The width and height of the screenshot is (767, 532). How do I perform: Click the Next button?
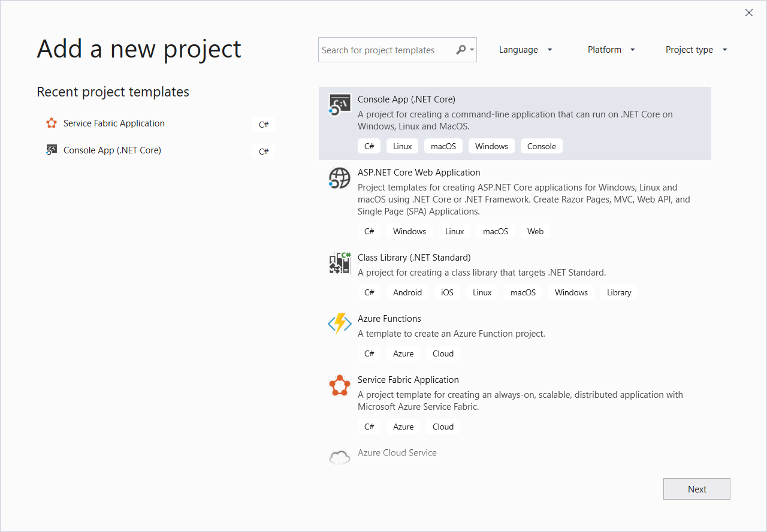pos(696,489)
